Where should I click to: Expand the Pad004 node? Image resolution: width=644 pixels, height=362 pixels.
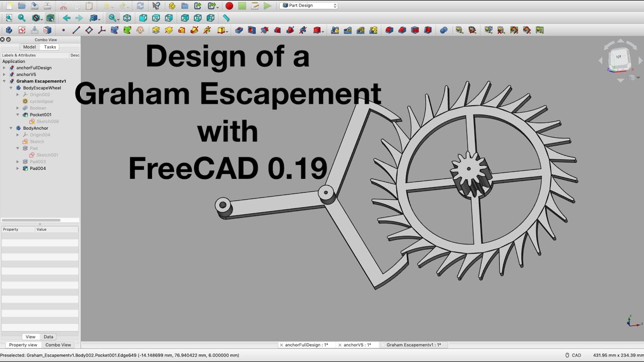pyautogui.click(x=18, y=168)
